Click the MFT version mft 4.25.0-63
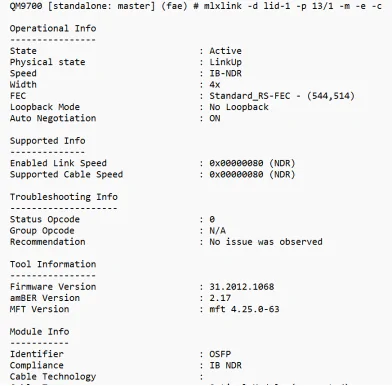The image size is (392, 386). coord(244,309)
